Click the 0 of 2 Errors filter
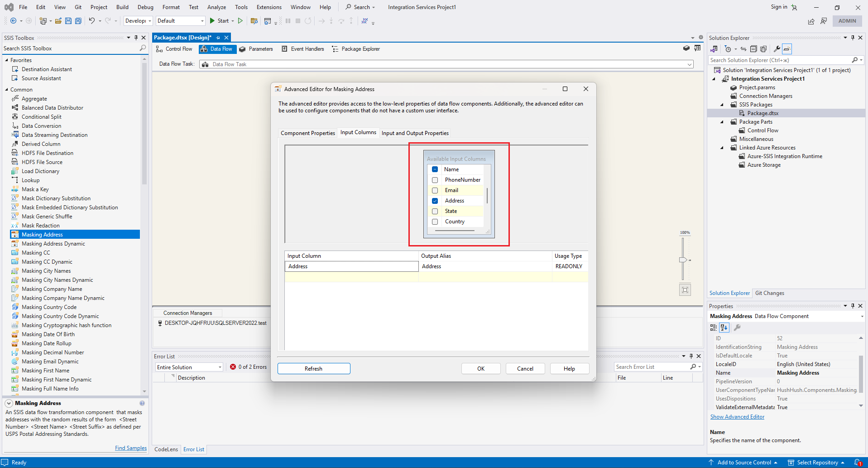The width and height of the screenshot is (868, 468). pos(249,367)
